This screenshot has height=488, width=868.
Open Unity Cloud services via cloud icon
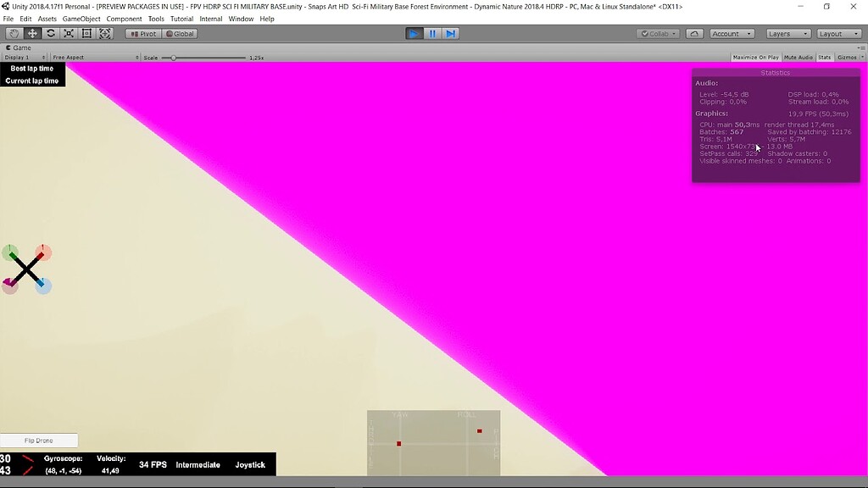pyautogui.click(x=694, y=33)
